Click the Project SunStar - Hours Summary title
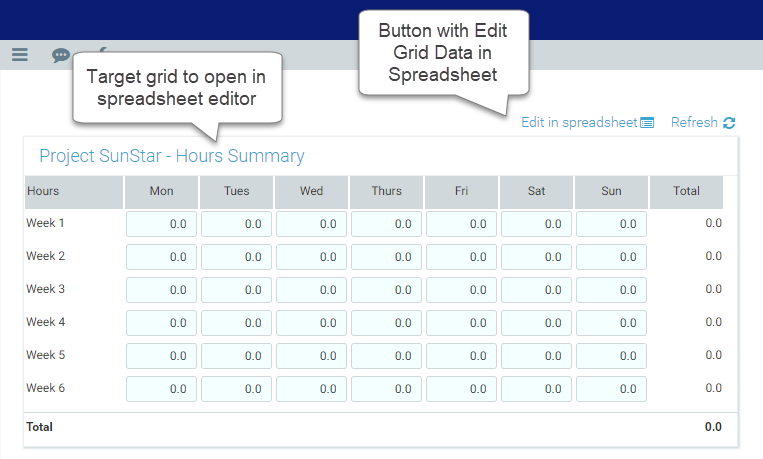Viewport: 763px width, 459px height. 172,156
